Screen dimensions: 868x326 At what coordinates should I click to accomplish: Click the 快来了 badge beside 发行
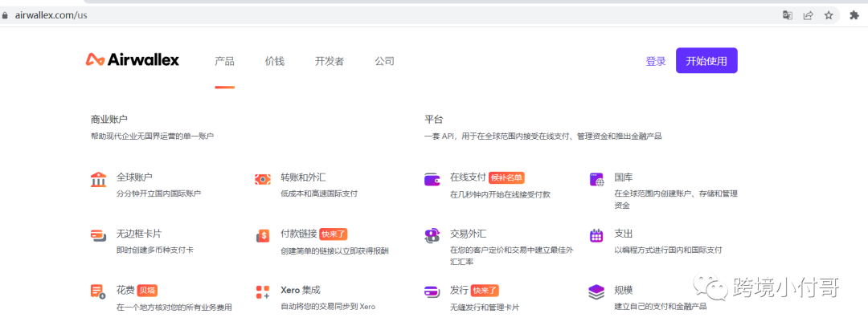click(485, 290)
